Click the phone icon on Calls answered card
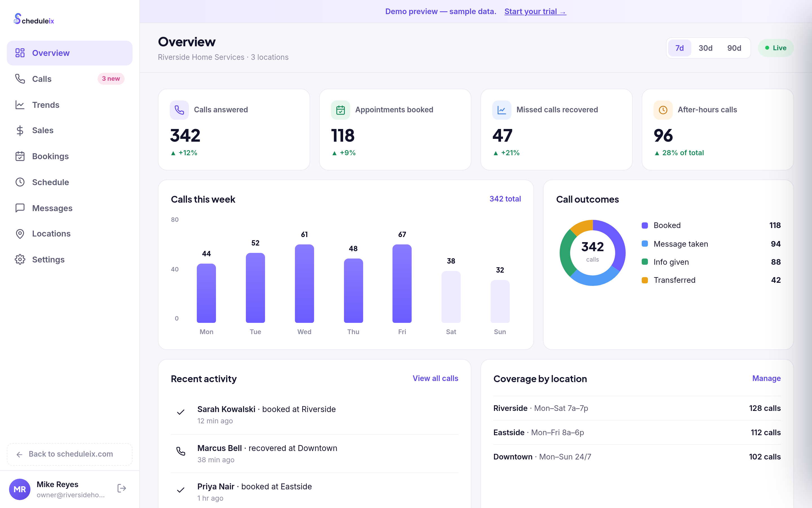The image size is (812, 508). pyautogui.click(x=179, y=110)
